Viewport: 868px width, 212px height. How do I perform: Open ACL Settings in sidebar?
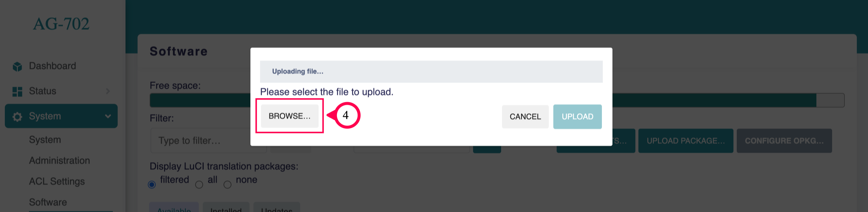click(x=57, y=181)
